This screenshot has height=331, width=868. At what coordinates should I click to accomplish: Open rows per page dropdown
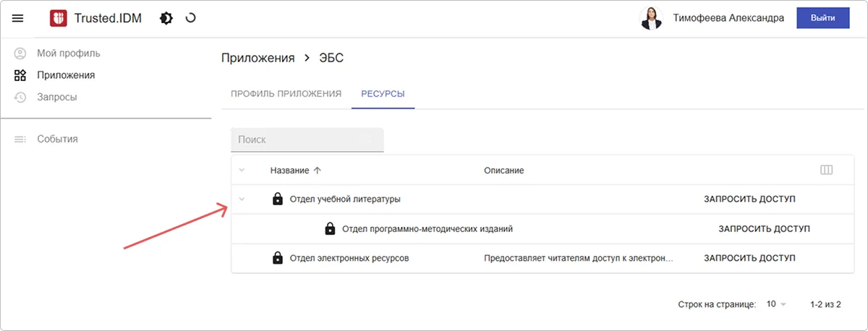pyautogui.click(x=776, y=305)
